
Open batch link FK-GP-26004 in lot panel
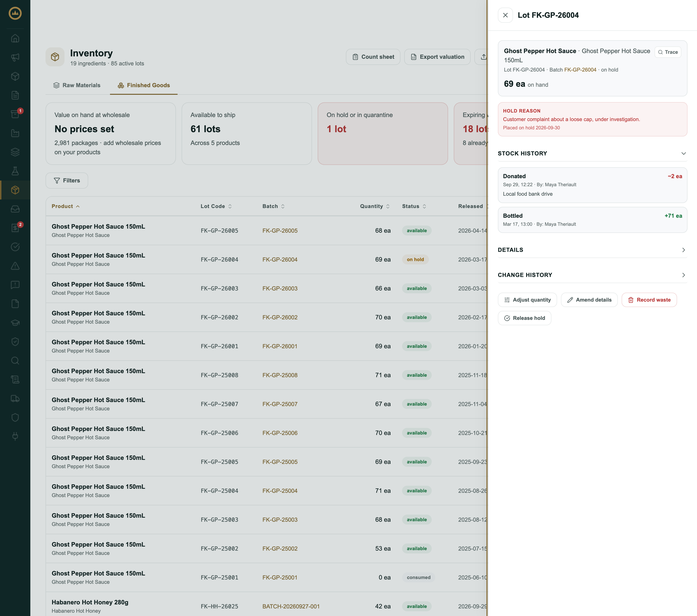[x=580, y=70]
